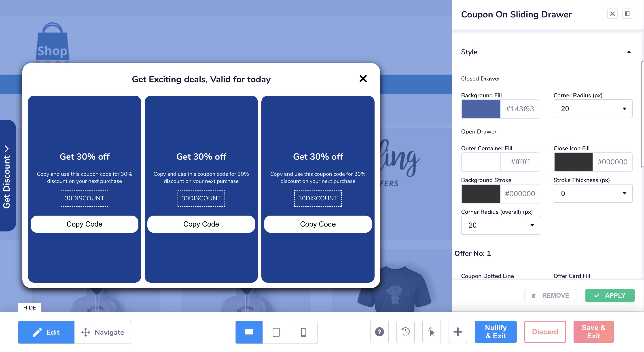Click the Discard button to cancel edits
This screenshot has height=352, width=644.
coord(545,332)
